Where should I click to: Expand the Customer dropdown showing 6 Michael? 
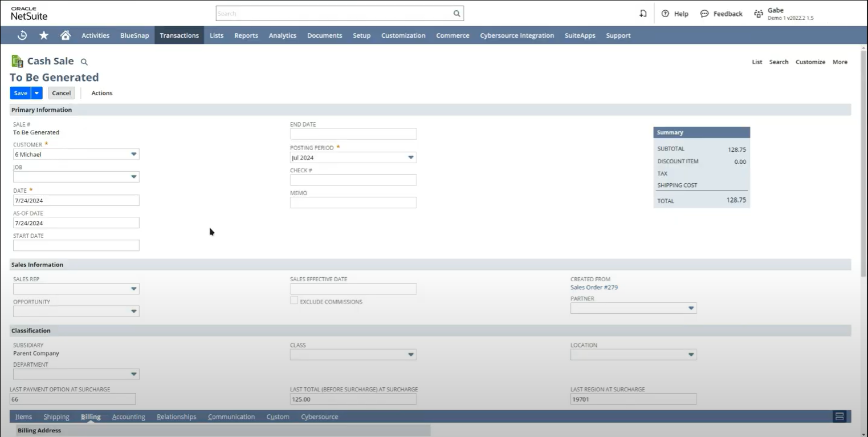(134, 154)
